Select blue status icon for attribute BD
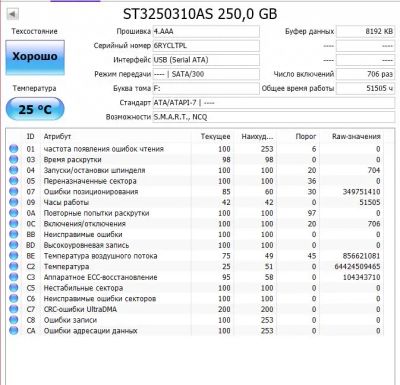This screenshot has width=400, height=385. point(14,245)
